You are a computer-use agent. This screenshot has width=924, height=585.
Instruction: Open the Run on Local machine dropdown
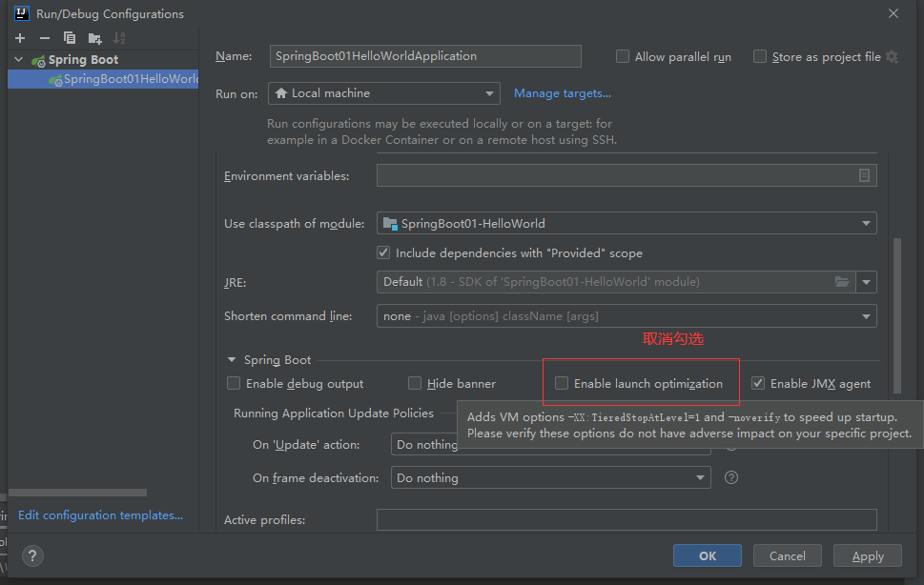point(384,93)
